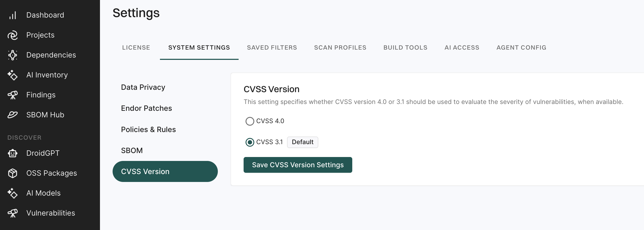644x230 pixels.
Task: Click the Default badge next to CVSS 3.1
Action: 303,142
